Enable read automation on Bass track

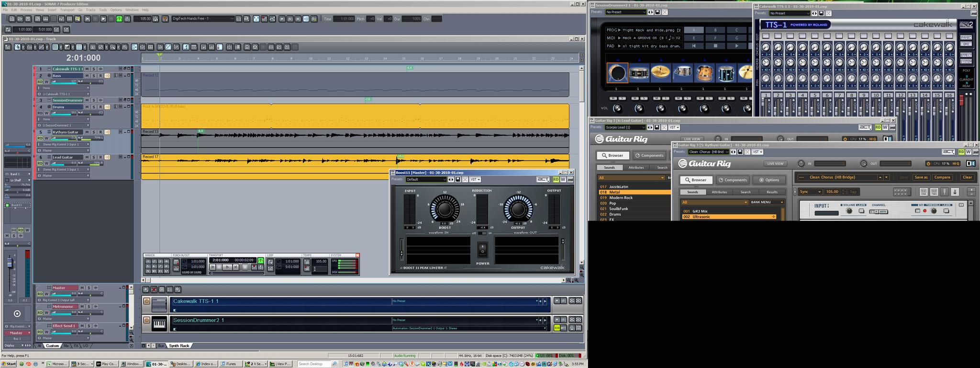click(x=40, y=82)
